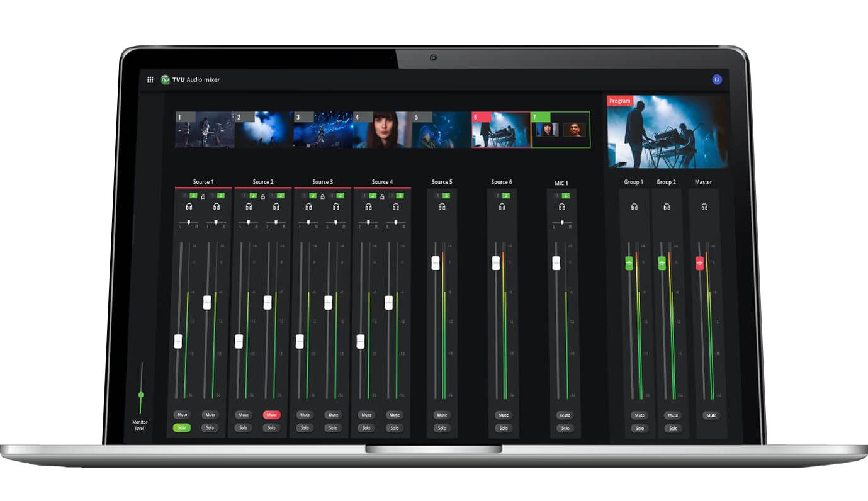Click the MIC 1 headphone icon
The height and width of the screenshot is (501, 868).
point(561,206)
